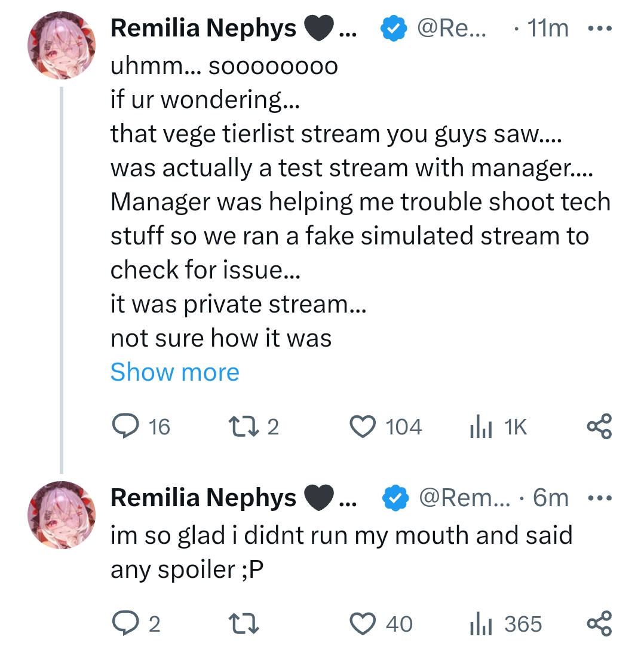This screenshot has height=649, width=644.
Task: Share the first tweet
Action: pos(599,427)
